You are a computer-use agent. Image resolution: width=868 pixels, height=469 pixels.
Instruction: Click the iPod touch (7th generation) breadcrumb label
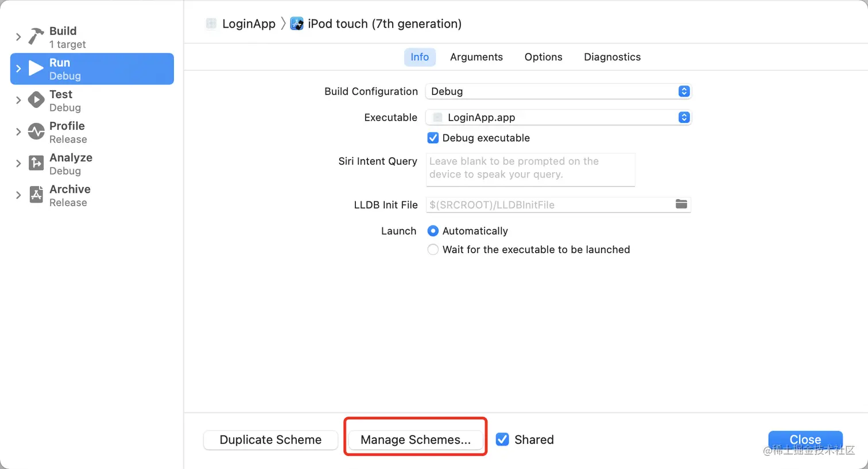click(385, 24)
